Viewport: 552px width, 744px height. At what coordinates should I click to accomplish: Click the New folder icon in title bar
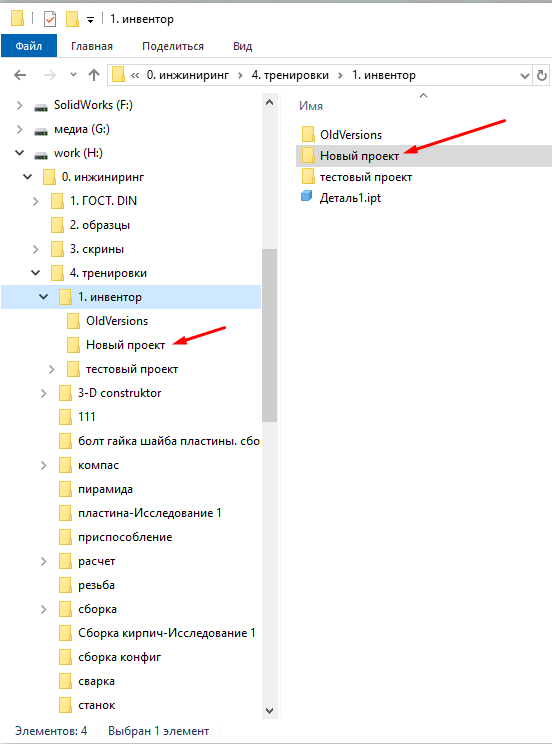(72, 19)
